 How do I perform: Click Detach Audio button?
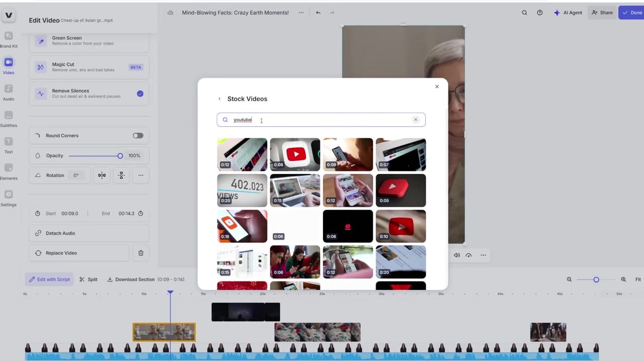coord(89,233)
